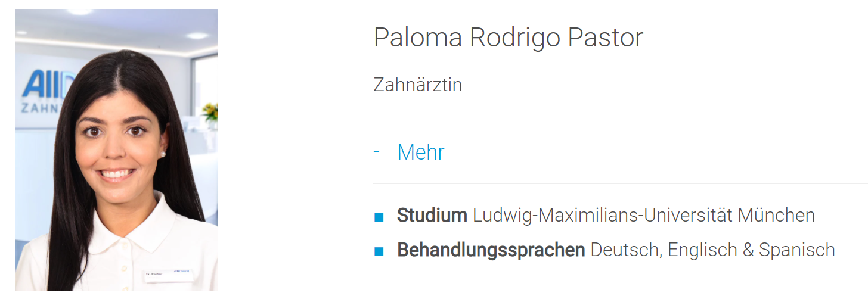Select the heading Paloma Rodrigo Pastor
The height and width of the screenshot is (299, 868).
pyautogui.click(x=508, y=38)
